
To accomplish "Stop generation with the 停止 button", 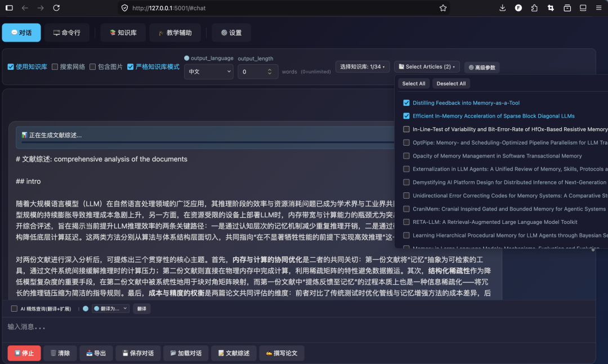I will click(24, 353).
